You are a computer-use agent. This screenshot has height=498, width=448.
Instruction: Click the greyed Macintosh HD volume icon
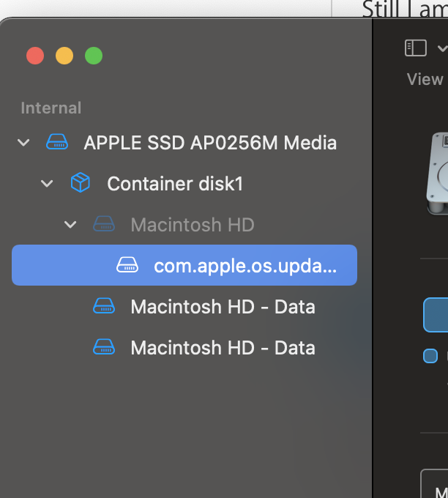click(104, 224)
